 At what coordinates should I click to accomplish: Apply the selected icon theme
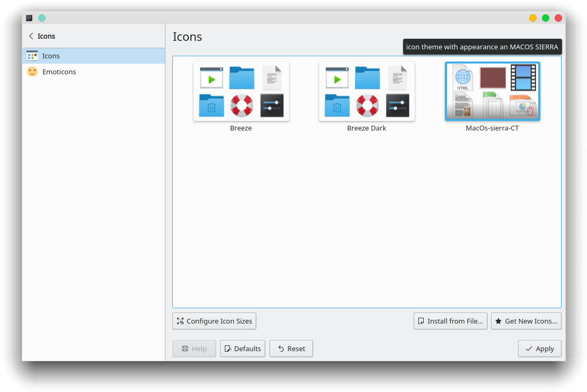(540, 349)
